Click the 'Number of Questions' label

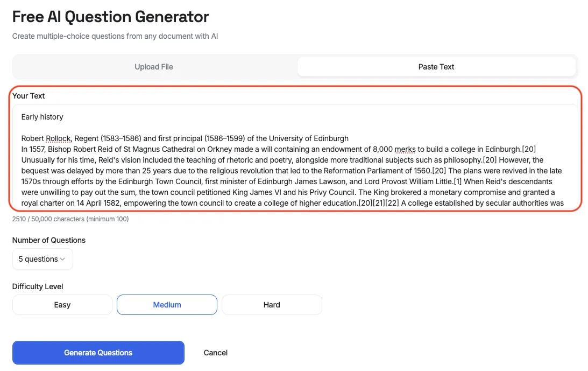(x=48, y=240)
